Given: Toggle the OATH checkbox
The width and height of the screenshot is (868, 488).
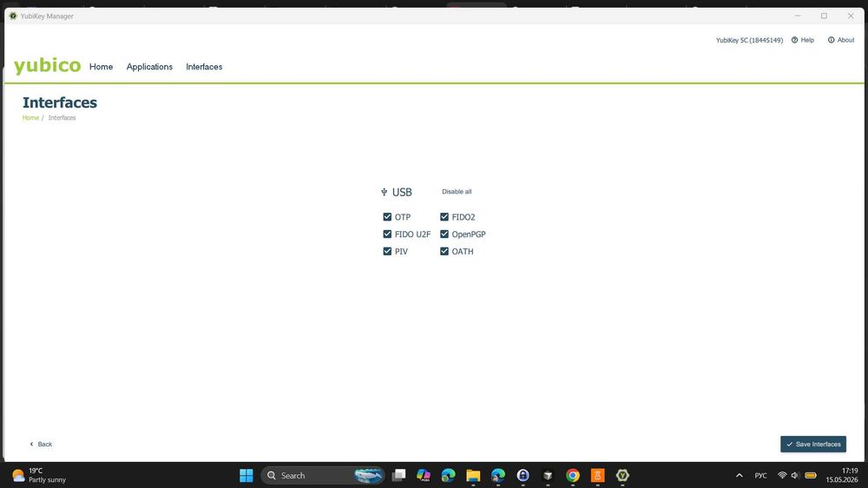Looking at the screenshot, I should coord(444,251).
